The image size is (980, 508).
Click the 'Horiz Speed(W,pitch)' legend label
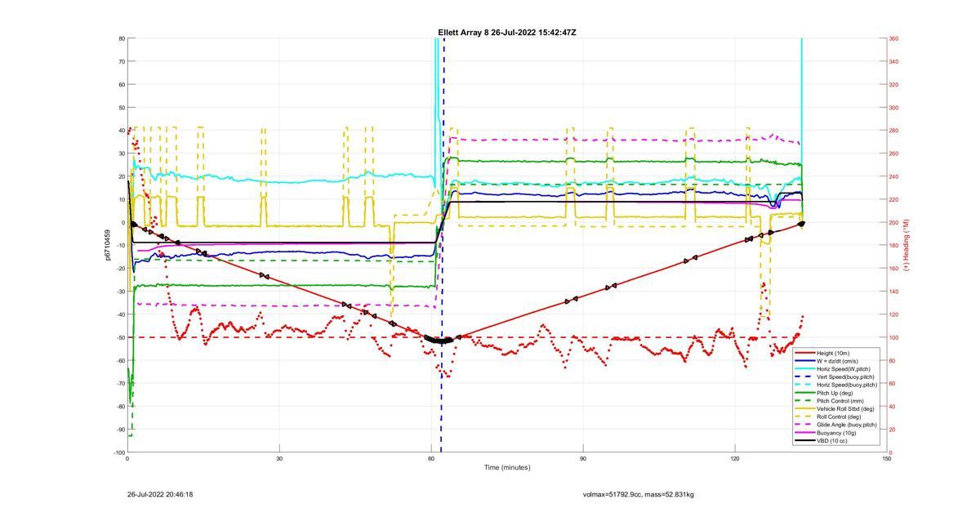point(843,368)
